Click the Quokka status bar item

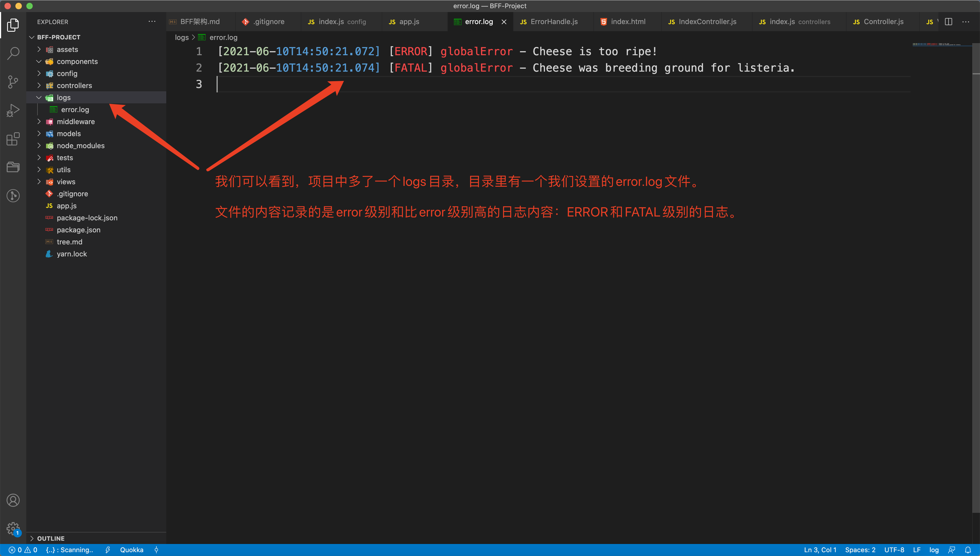(x=132, y=550)
